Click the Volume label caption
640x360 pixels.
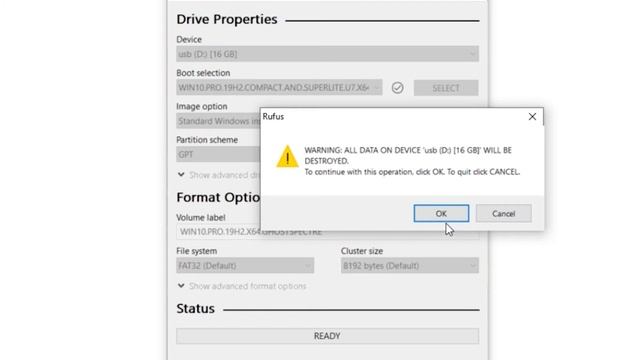pos(201,218)
